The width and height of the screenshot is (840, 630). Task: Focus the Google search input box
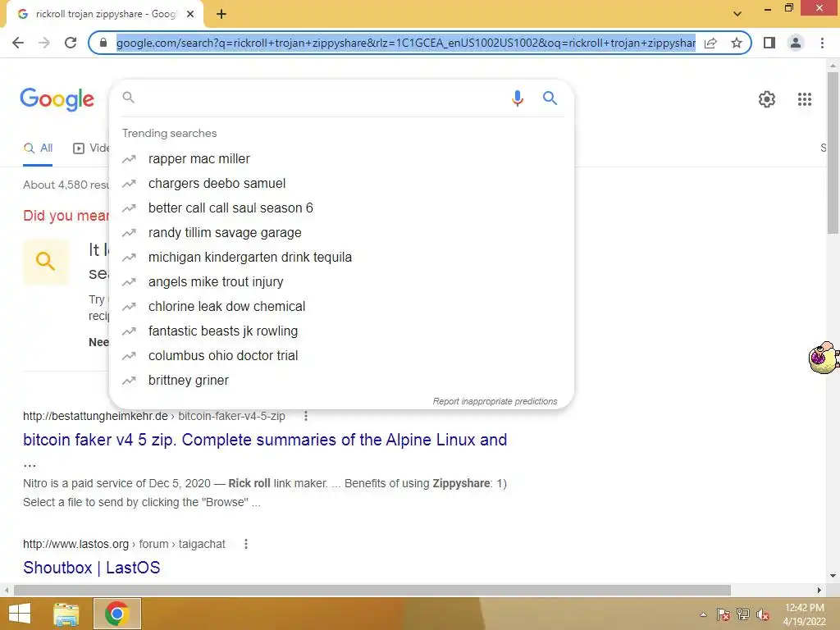point(319,98)
